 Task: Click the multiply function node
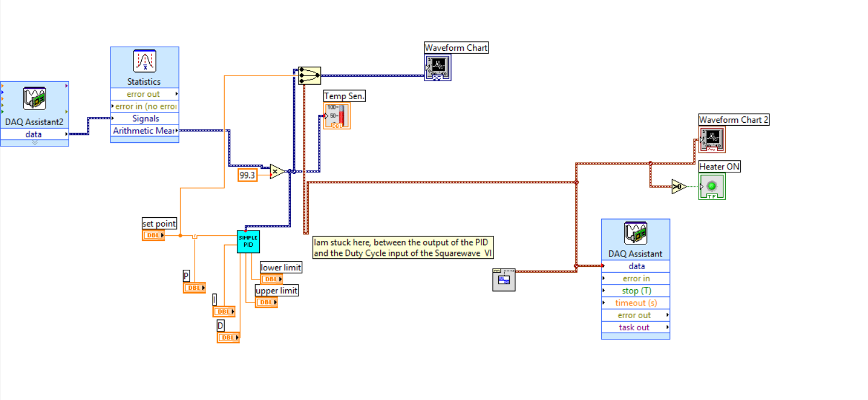click(x=277, y=172)
